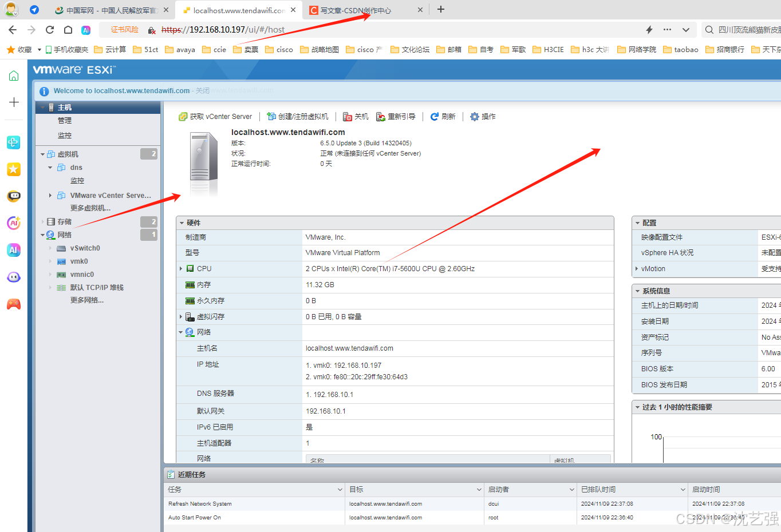This screenshot has width=781, height=532.
Task: Open the cisco bookmark folder
Action: pyautogui.click(x=279, y=50)
